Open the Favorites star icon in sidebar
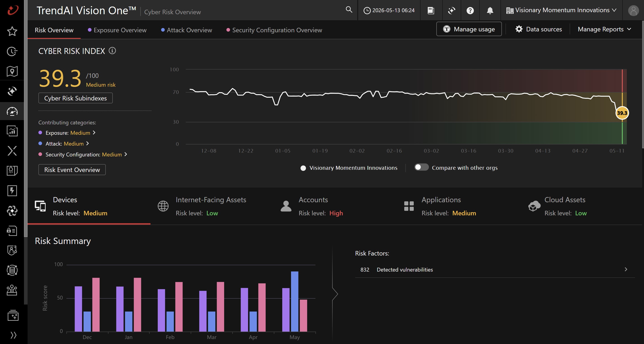This screenshot has height=344, width=644. click(12, 31)
